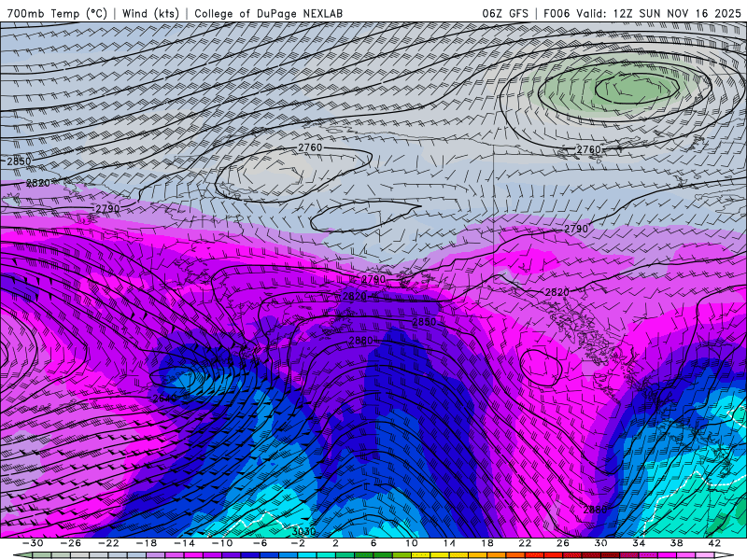
Task: Click the 2820 contour label at the left edge
Action: [x=37, y=183]
